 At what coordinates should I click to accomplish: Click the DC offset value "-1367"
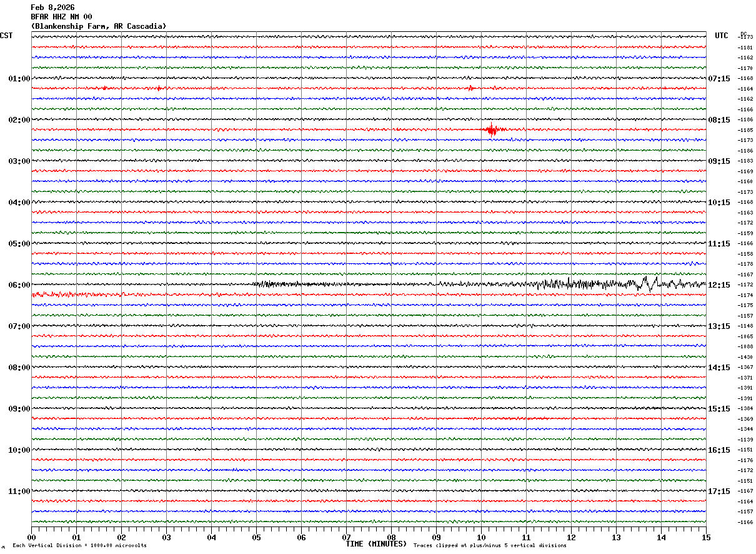click(x=745, y=367)
